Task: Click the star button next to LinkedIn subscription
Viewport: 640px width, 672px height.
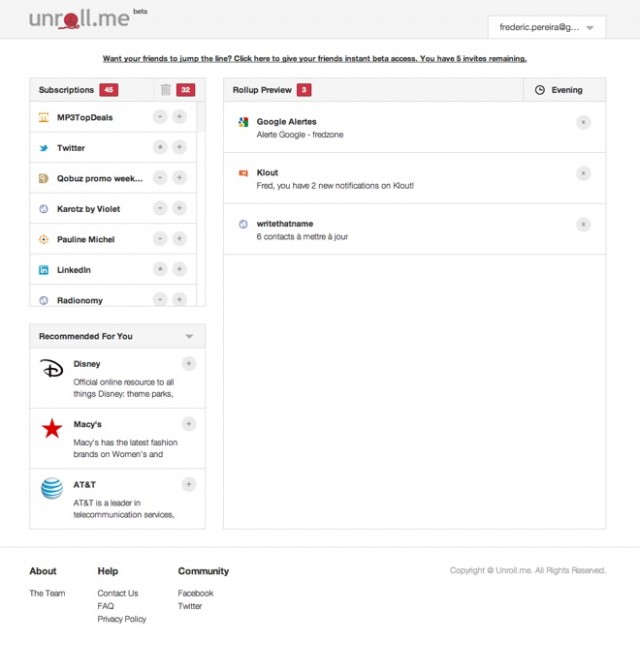Action: 160,269
